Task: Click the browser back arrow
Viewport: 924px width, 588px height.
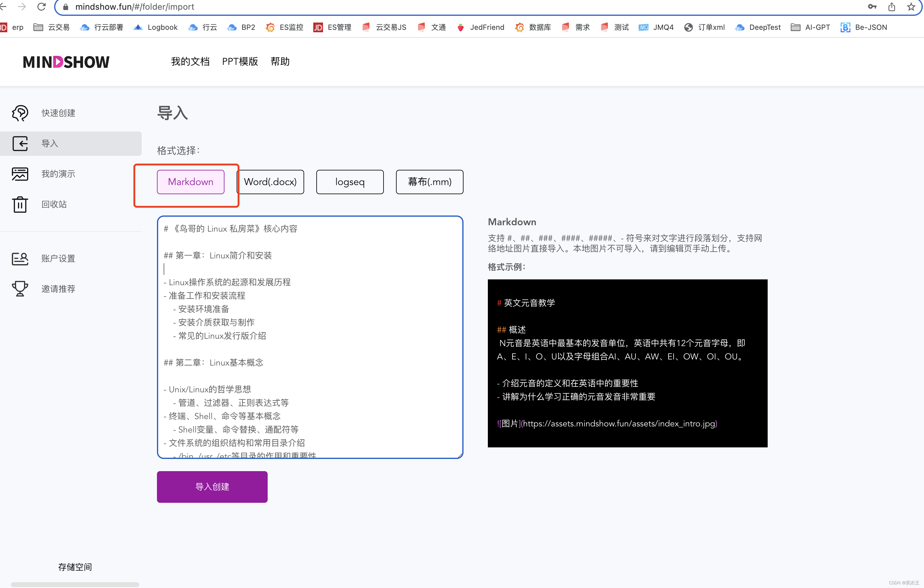Action: click(3, 6)
